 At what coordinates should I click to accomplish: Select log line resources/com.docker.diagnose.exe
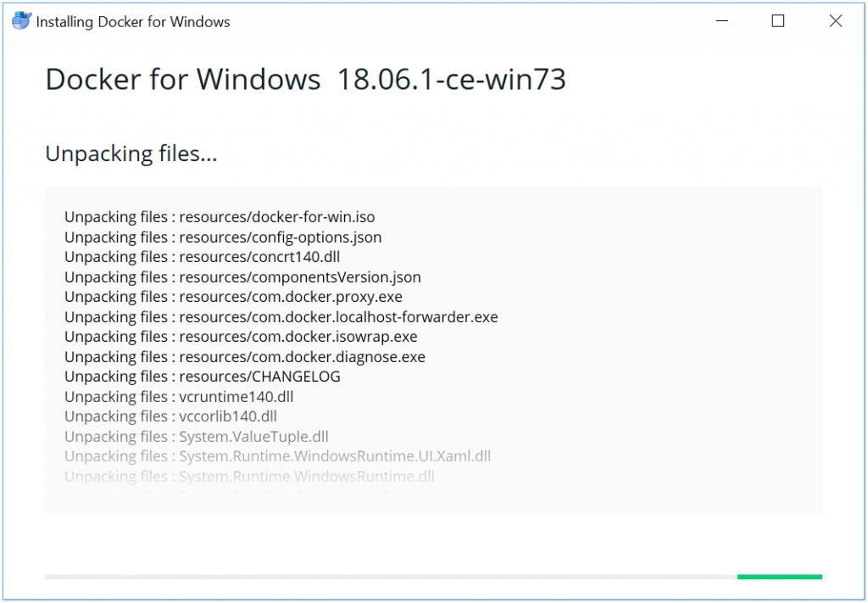pos(245,356)
